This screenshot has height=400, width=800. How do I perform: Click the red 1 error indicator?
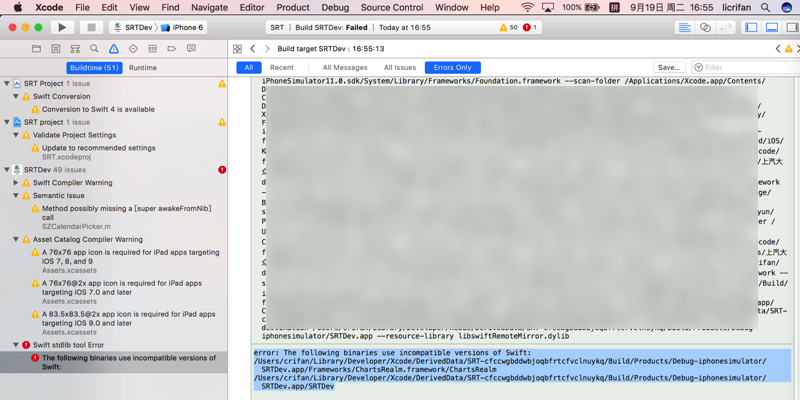(x=530, y=28)
